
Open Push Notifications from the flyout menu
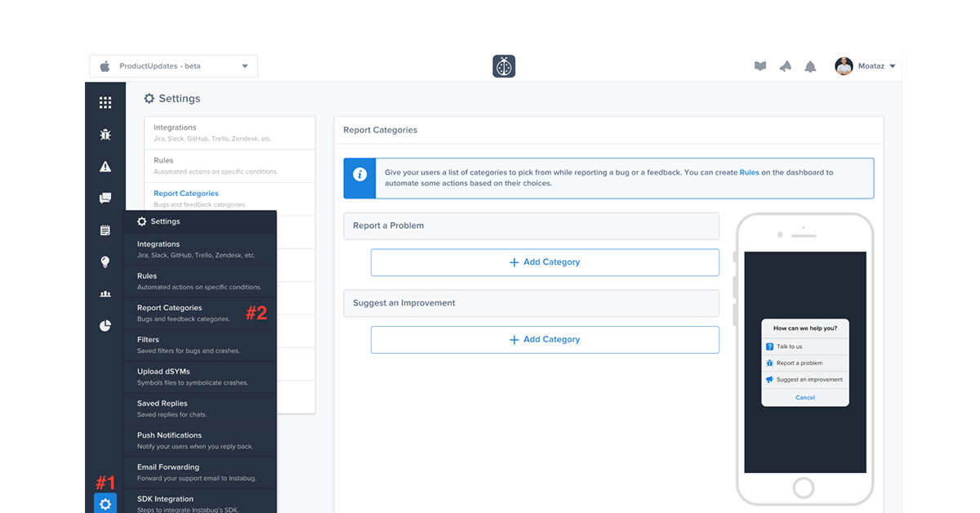201,440
